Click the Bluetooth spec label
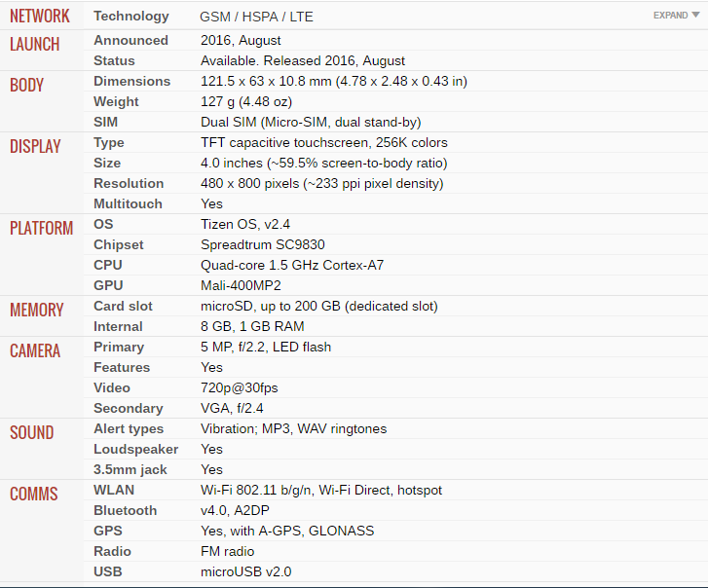 click(125, 510)
